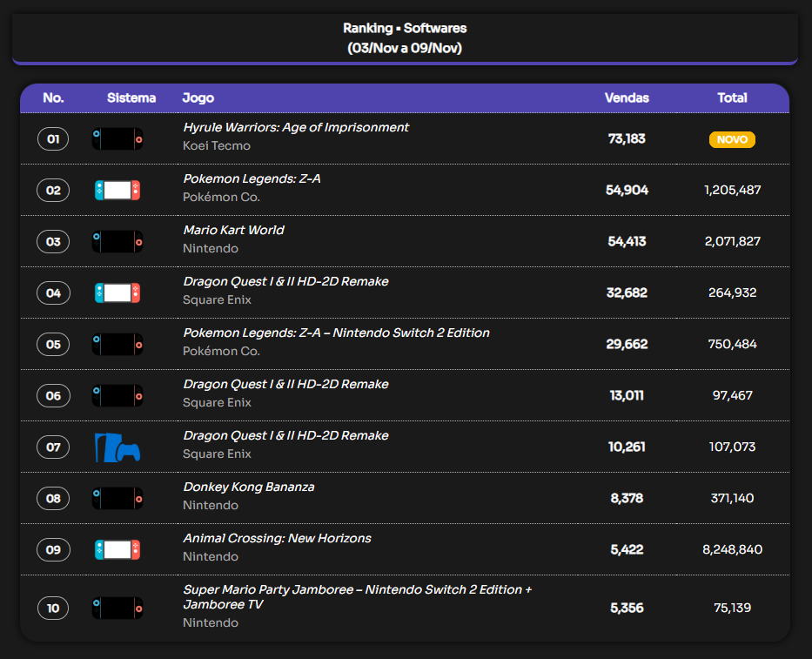Click the rank 06 number badge
The width and height of the screenshot is (812, 659).
pos(53,395)
